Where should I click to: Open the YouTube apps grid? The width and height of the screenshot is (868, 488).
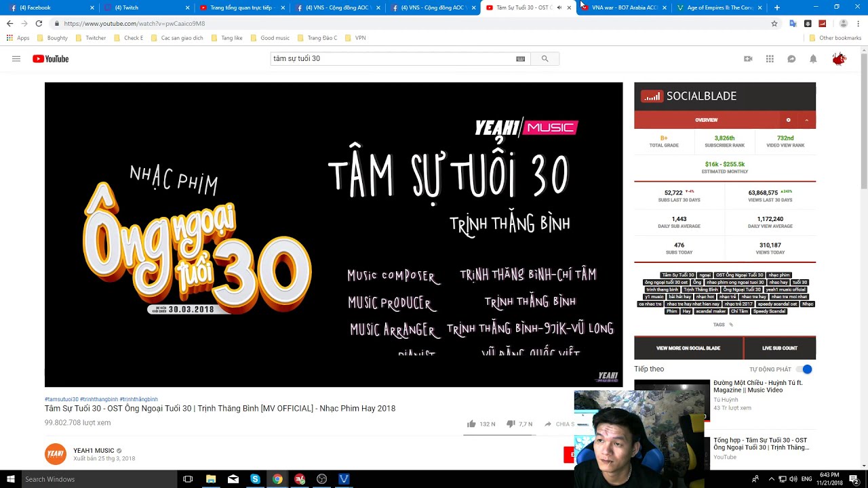click(770, 59)
